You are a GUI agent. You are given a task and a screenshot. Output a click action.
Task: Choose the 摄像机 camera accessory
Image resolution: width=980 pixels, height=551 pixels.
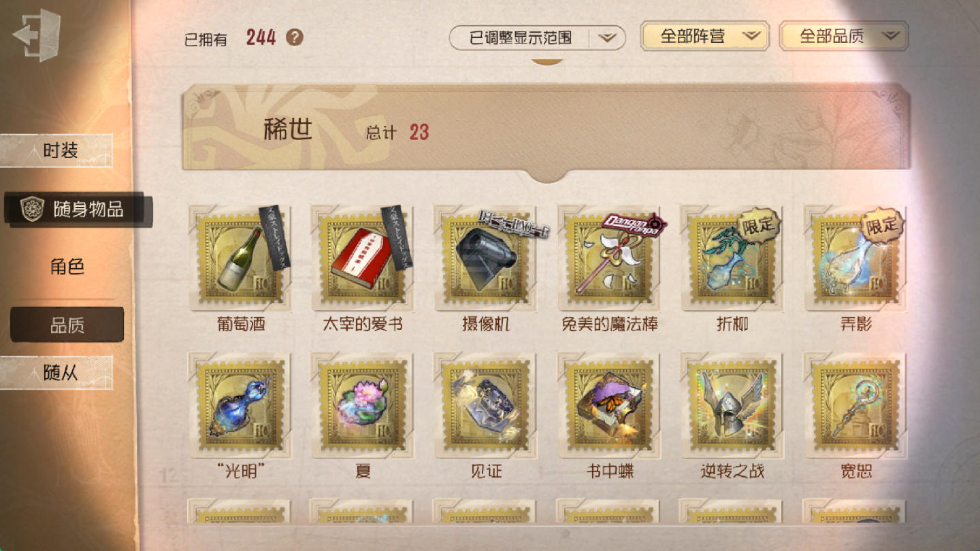tap(485, 259)
